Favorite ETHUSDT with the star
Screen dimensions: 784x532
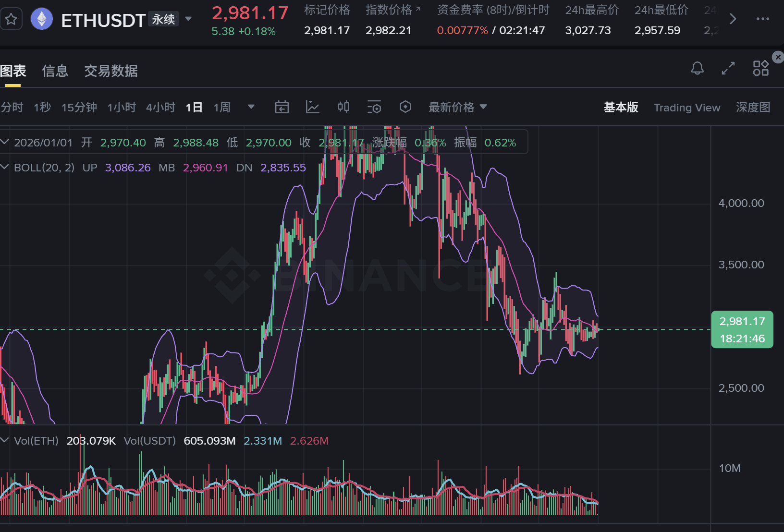tap(11, 19)
